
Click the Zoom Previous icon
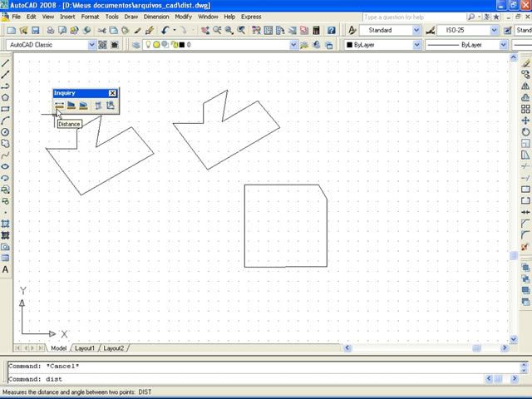click(241, 31)
